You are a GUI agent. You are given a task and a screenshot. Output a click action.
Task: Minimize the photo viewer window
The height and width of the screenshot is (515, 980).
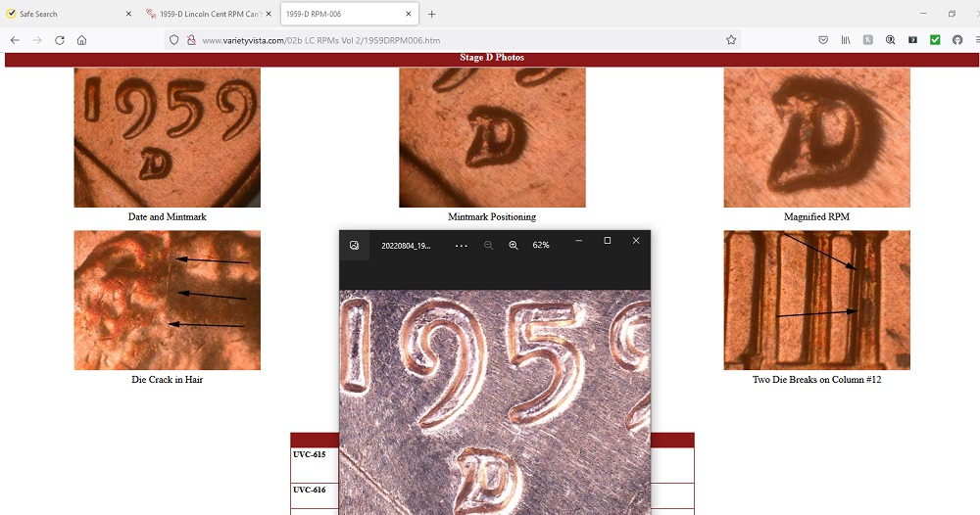pyautogui.click(x=579, y=240)
